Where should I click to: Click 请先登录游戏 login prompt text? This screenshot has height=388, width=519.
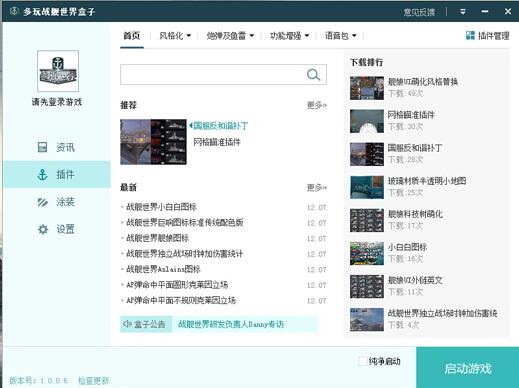57,102
